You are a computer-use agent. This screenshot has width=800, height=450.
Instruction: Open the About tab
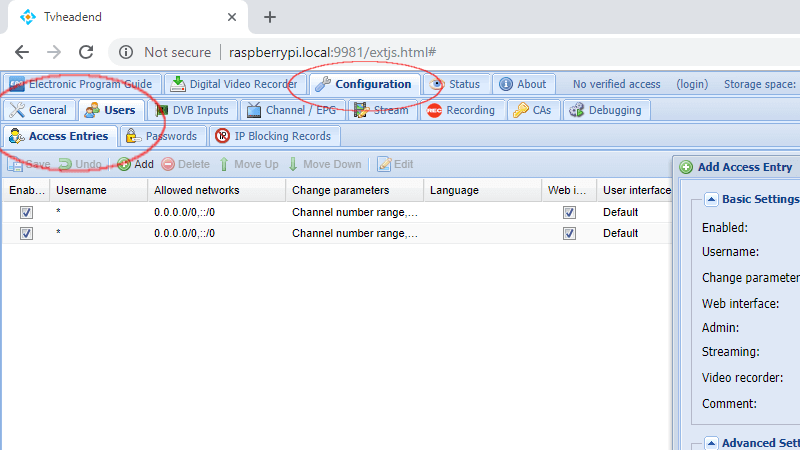coord(522,84)
